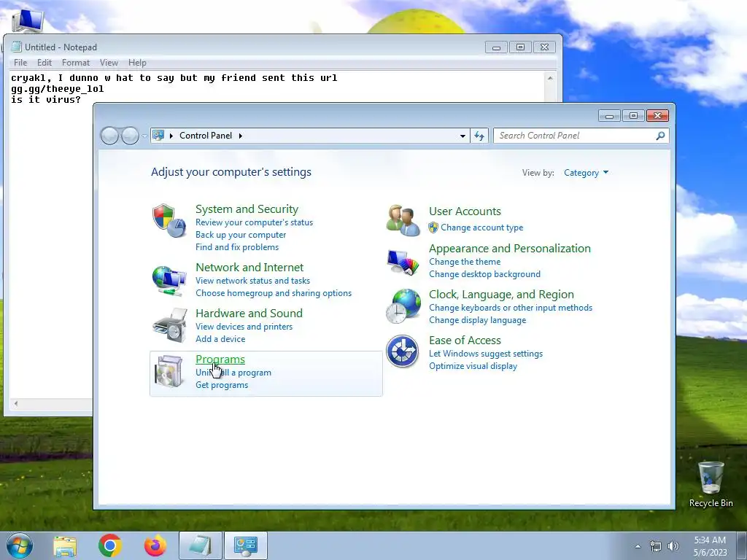Expand the arrow after Control Panel breadcrumb
The width and height of the screenshot is (747, 560).
pyautogui.click(x=241, y=136)
